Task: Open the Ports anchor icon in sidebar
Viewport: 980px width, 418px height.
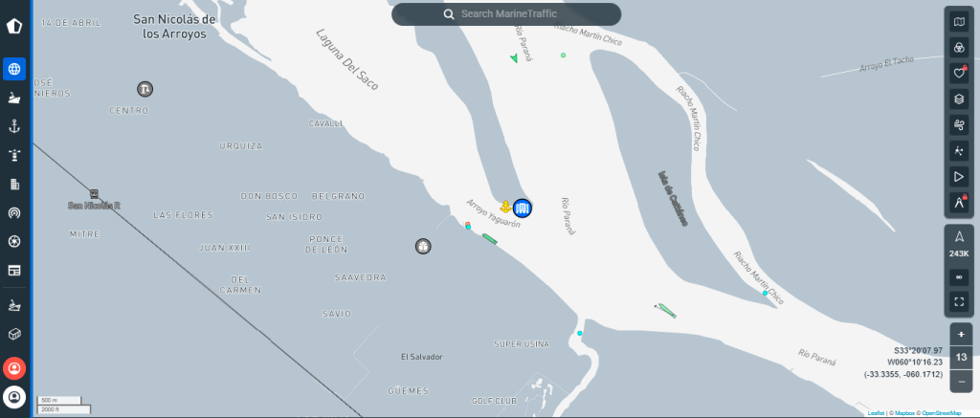Action: 14,127
